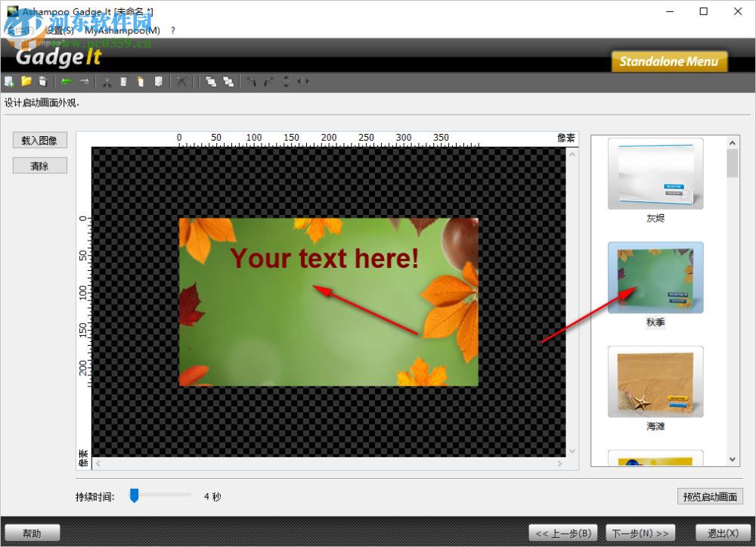
Task: Open the ? help menu
Action: [172, 30]
